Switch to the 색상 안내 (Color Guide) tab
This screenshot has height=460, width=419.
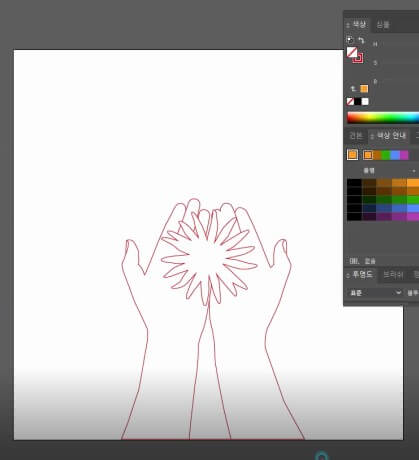click(388, 136)
